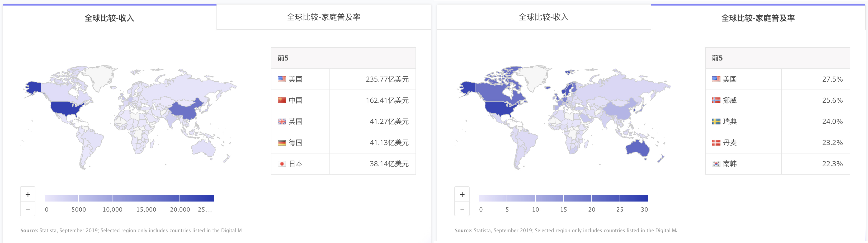Click the Sweden flag in penetration table

[x=716, y=121]
